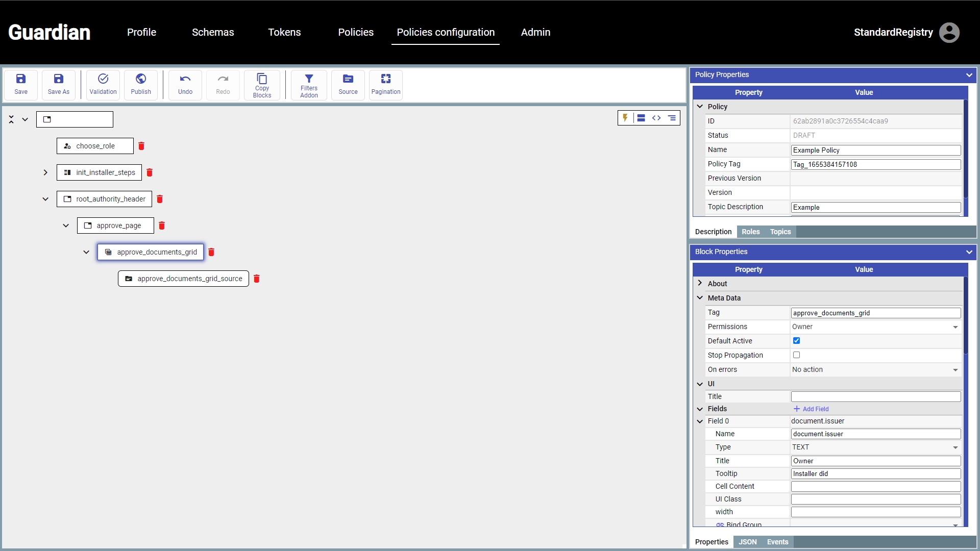Open the Schemas menu item
The width and height of the screenshot is (980, 551).
(213, 32)
